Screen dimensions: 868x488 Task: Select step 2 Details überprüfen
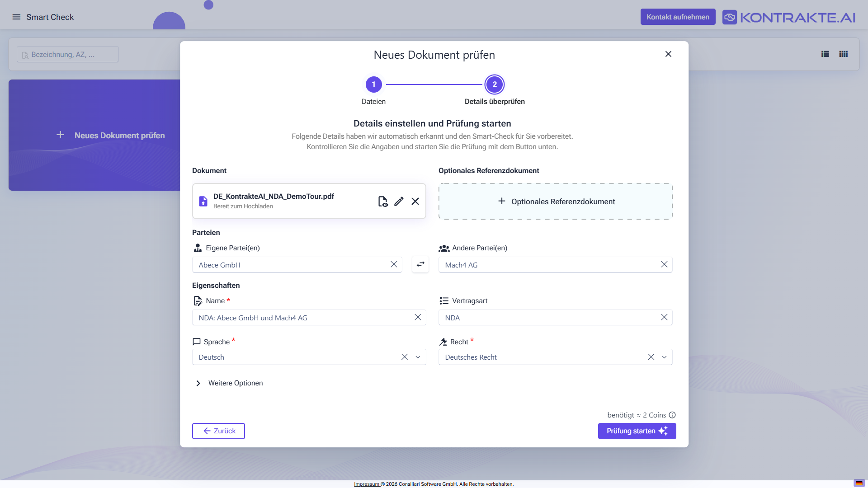(495, 84)
